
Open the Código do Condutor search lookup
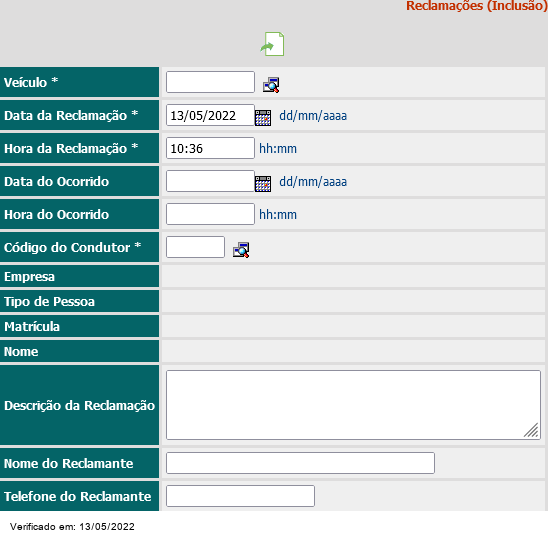(241, 250)
